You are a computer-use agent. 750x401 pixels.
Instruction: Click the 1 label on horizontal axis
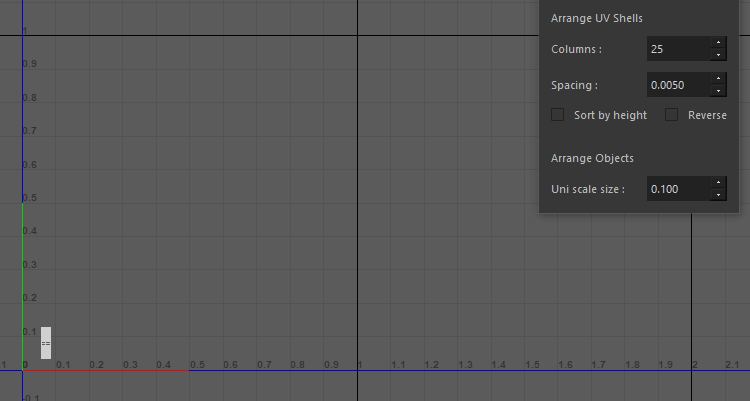(360, 364)
